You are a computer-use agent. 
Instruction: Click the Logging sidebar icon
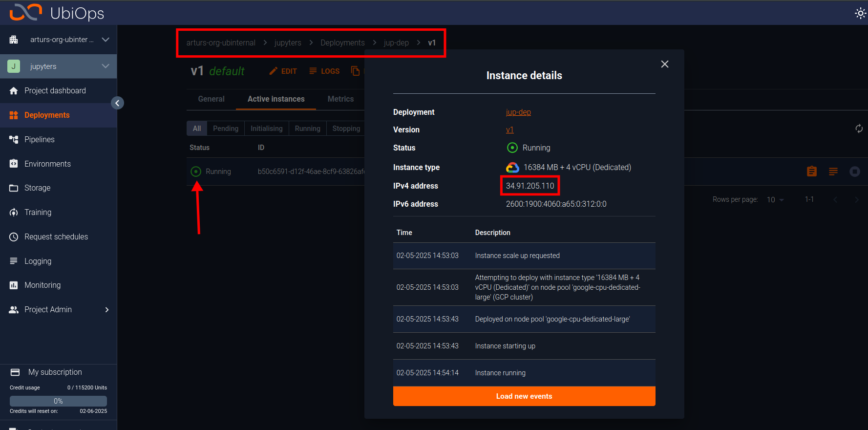[14, 261]
